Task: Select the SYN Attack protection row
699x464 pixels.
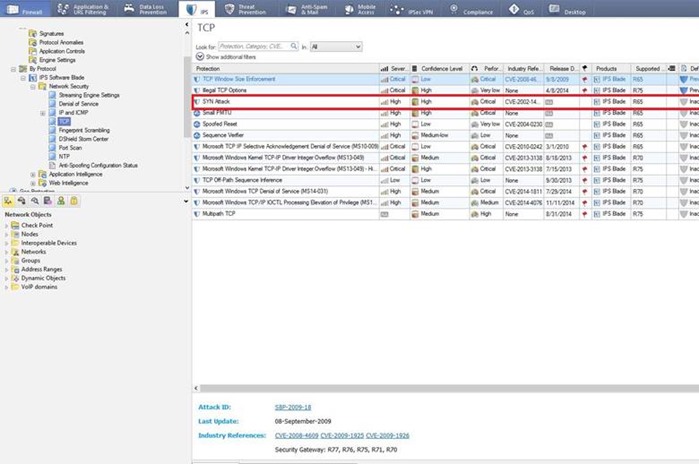Action: [x=446, y=102]
